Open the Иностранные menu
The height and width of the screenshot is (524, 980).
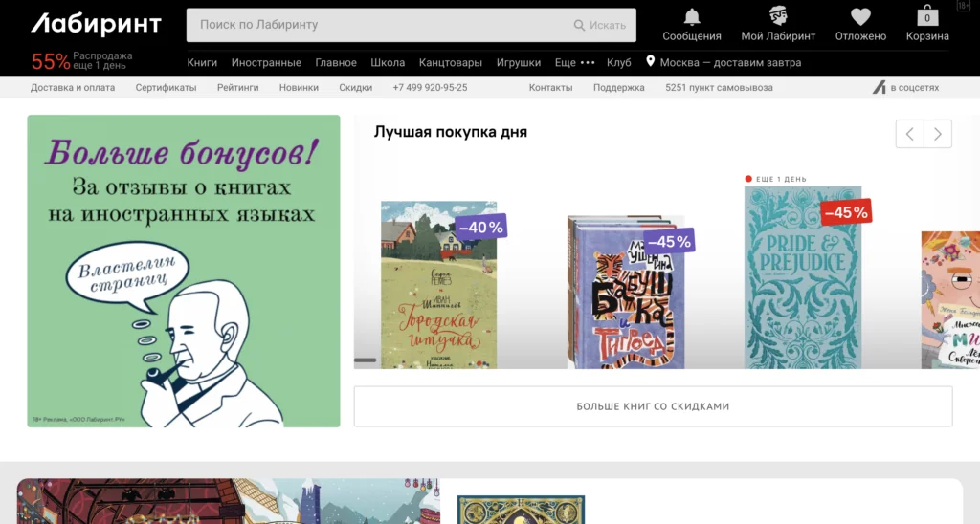pos(266,62)
